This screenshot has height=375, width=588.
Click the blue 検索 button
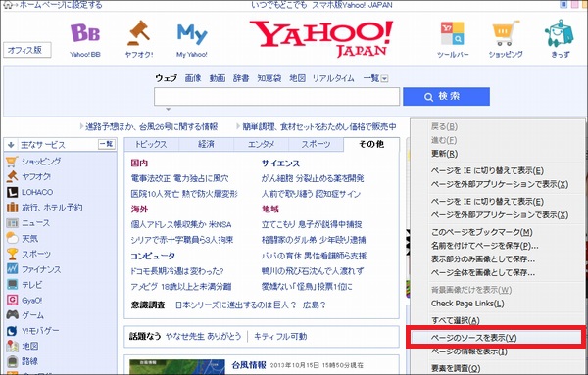pyautogui.click(x=446, y=97)
